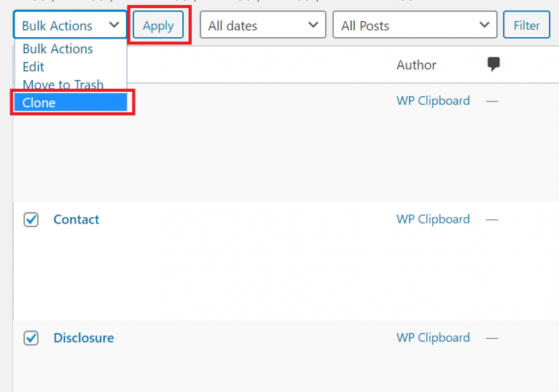Uncheck the Contact page checkbox
This screenshot has height=392, width=559.
(x=31, y=219)
